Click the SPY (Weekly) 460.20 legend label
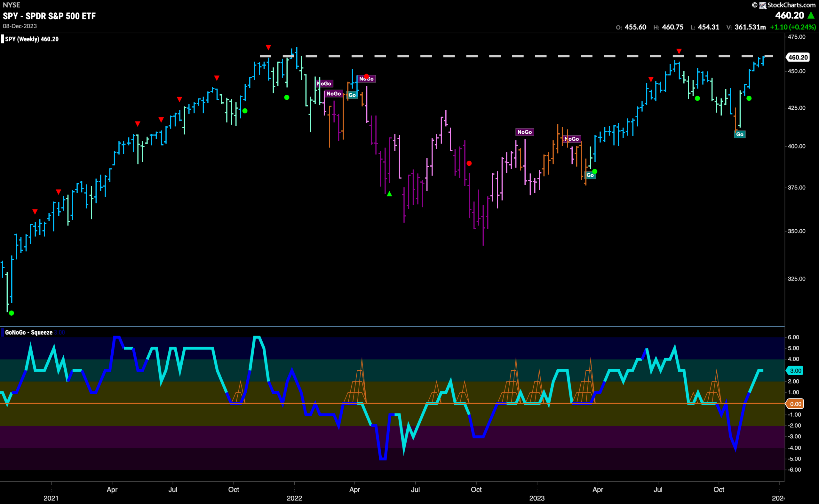This screenshot has width=819, height=504. [x=32, y=39]
